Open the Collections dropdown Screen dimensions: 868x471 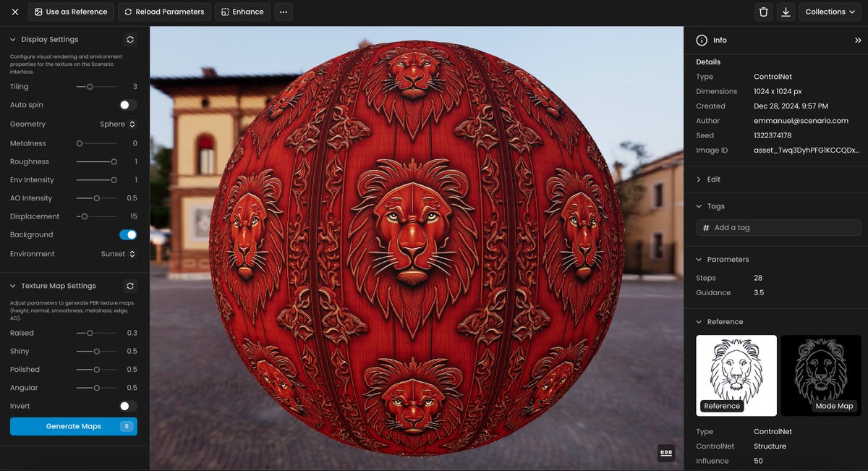click(x=830, y=12)
